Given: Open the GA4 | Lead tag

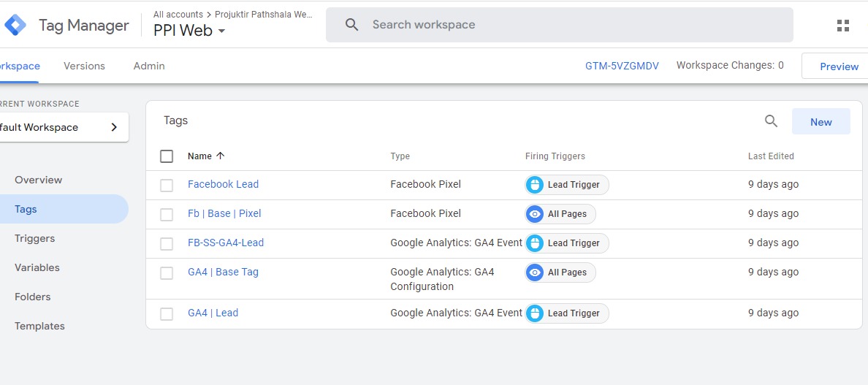Looking at the screenshot, I should [213, 313].
